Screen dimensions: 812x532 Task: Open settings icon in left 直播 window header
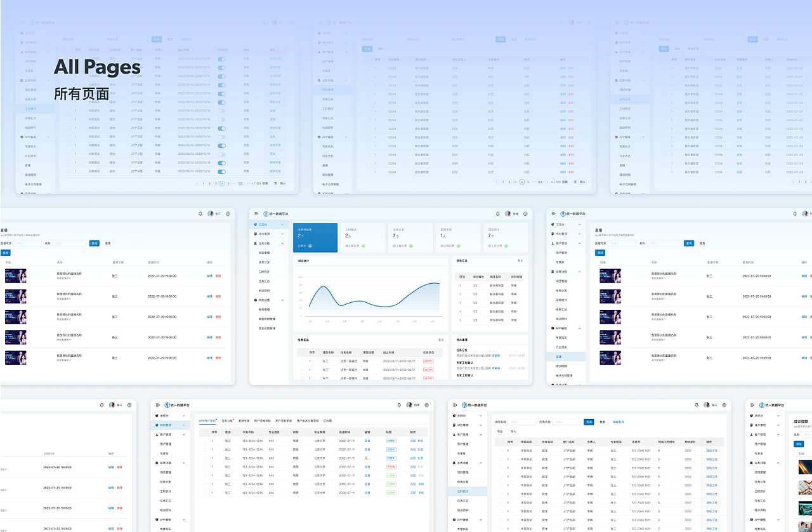pyautogui.click(x=228, y=214)
